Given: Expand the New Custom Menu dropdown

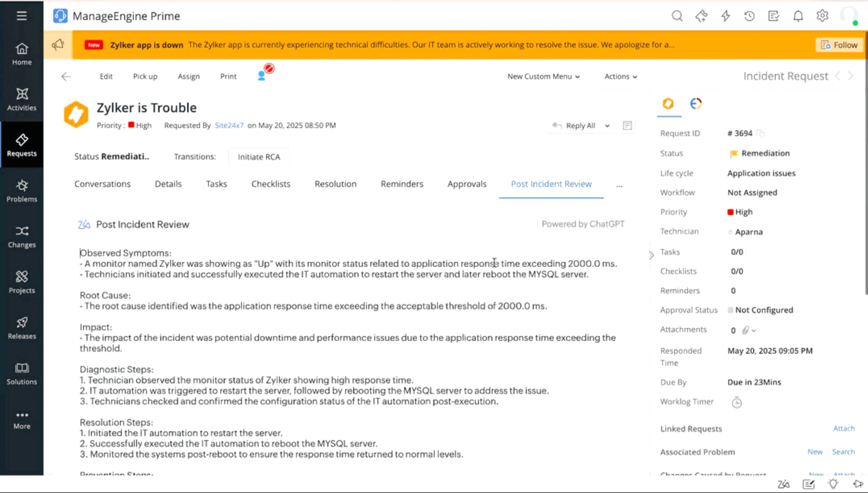Looking at the screenshot, I should coord(543,76).
